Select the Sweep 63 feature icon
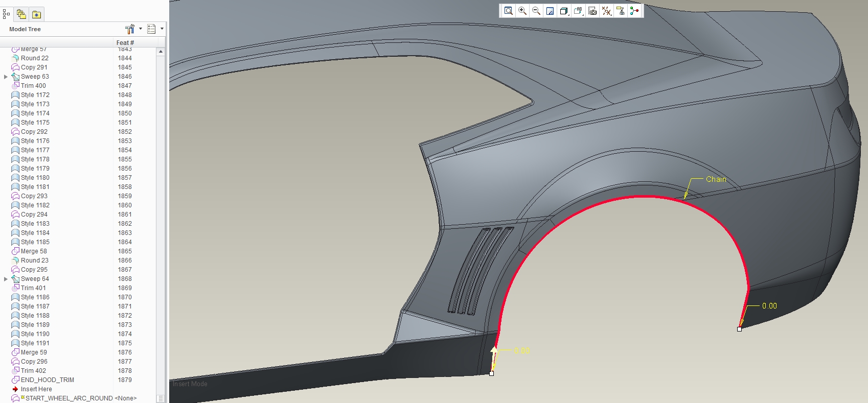The image size is (868, 403). tap(15, 77)
